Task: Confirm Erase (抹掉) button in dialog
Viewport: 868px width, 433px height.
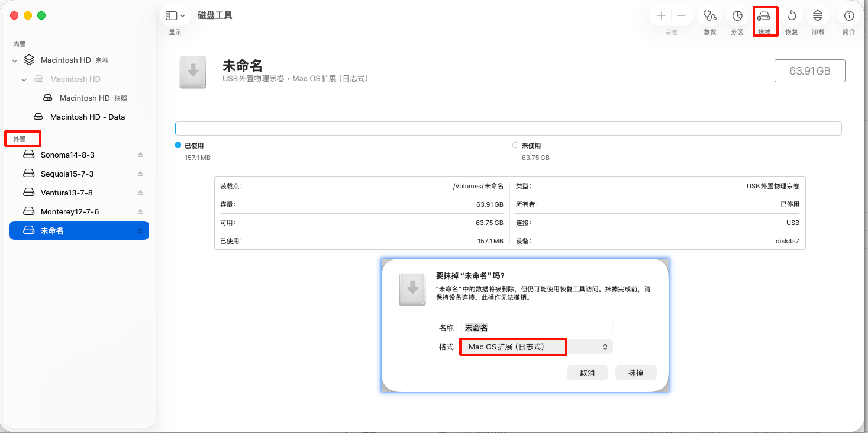Action: 636,373
